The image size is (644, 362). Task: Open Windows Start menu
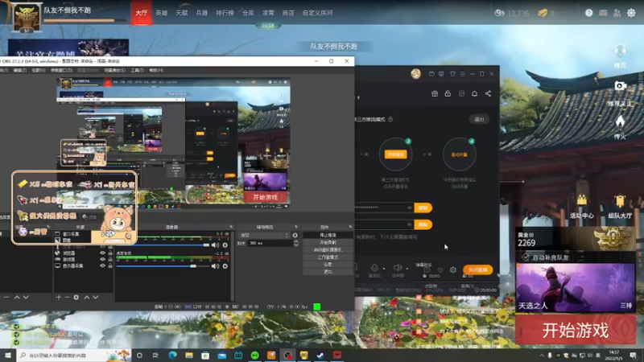[8, 355]
